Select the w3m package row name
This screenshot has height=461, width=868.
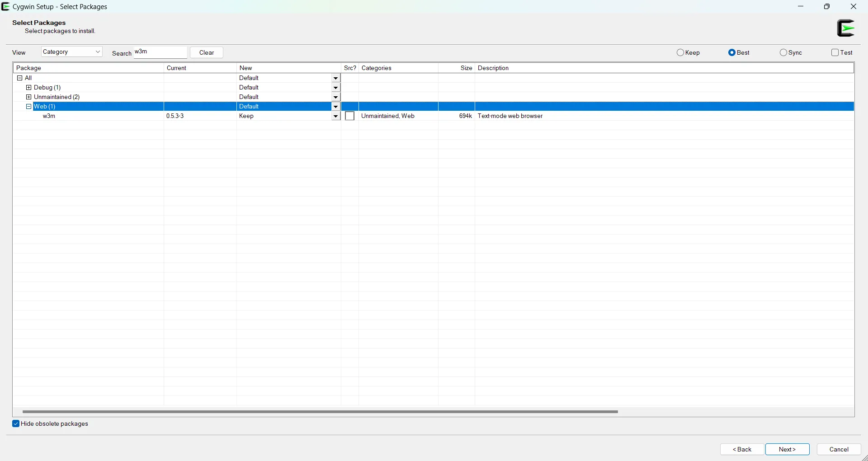pyautogui.click(x=49, y=116)
